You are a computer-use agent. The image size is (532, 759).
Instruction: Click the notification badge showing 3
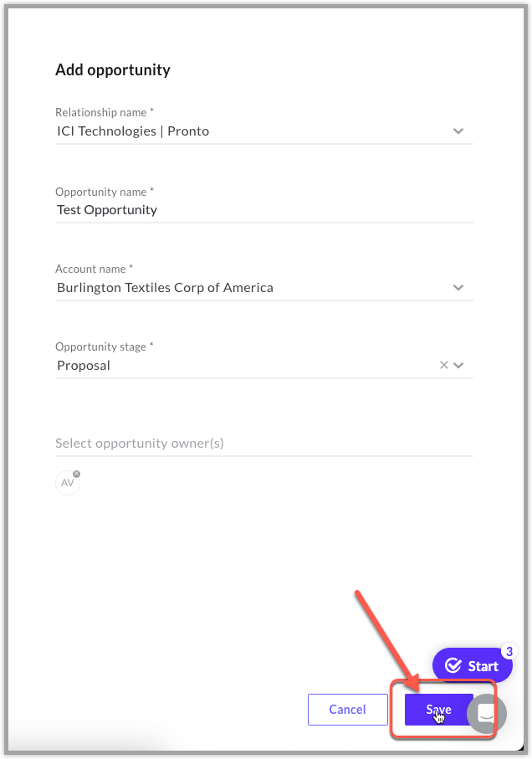point(509,652)
